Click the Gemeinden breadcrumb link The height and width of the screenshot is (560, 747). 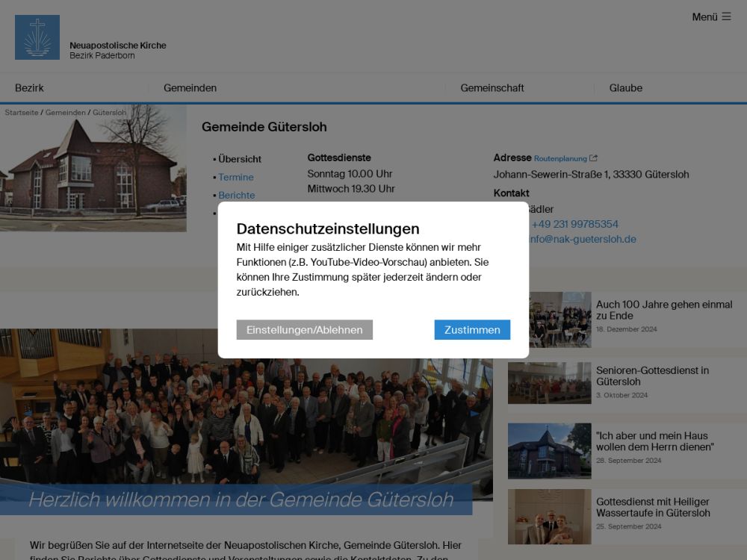click(x=66, y=113)
